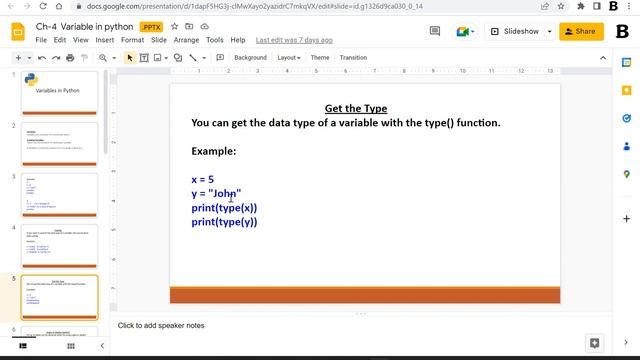Click the presentation title Ch-4 Variable in python
This screenshot has width=640, height=360.
[84, 27]
